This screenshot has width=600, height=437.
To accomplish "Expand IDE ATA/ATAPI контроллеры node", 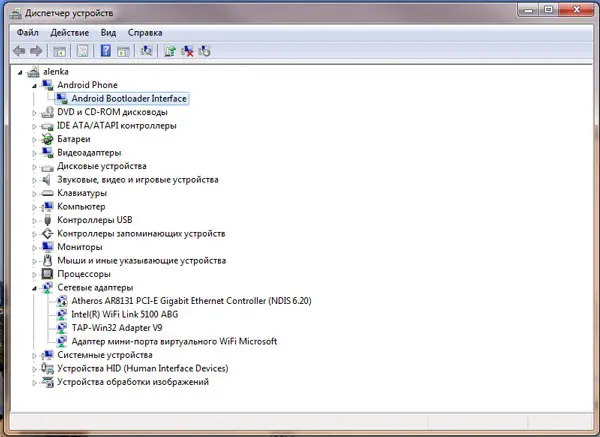I will pyautogui.click(x=34, y=126).
